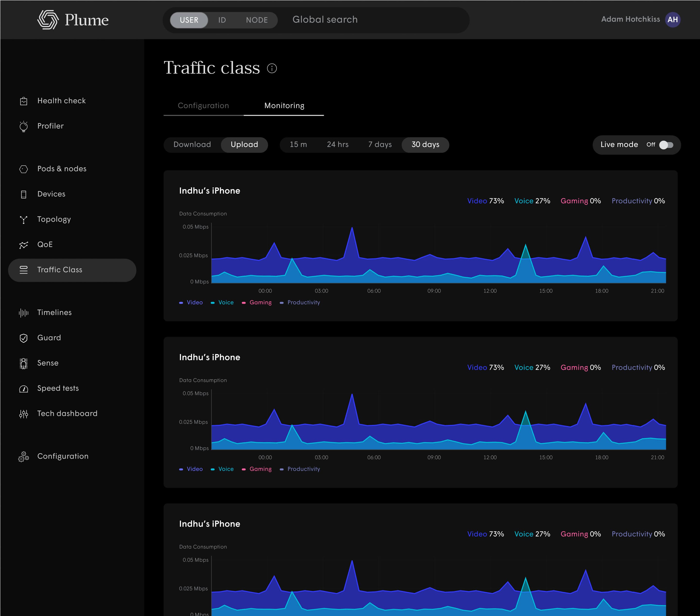Click the Devices phone icon
Viewport: 700px width, 616px height.
tap(24, 194)
